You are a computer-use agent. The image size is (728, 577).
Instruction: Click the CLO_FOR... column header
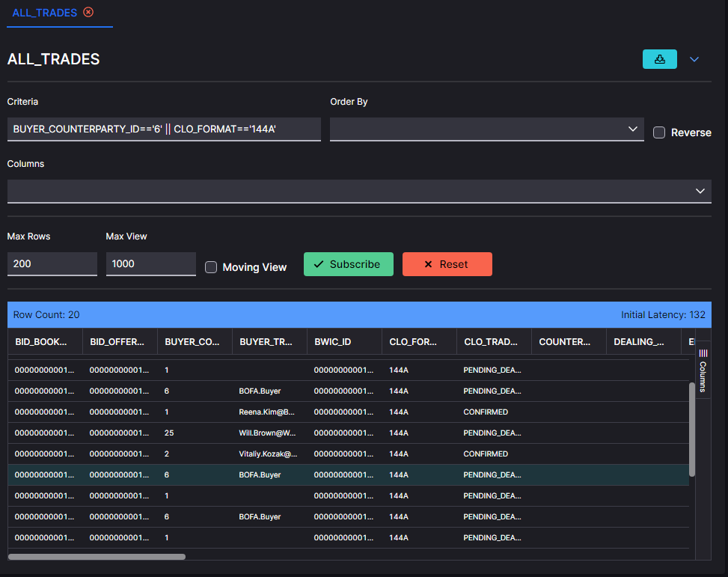click(419, 342)
